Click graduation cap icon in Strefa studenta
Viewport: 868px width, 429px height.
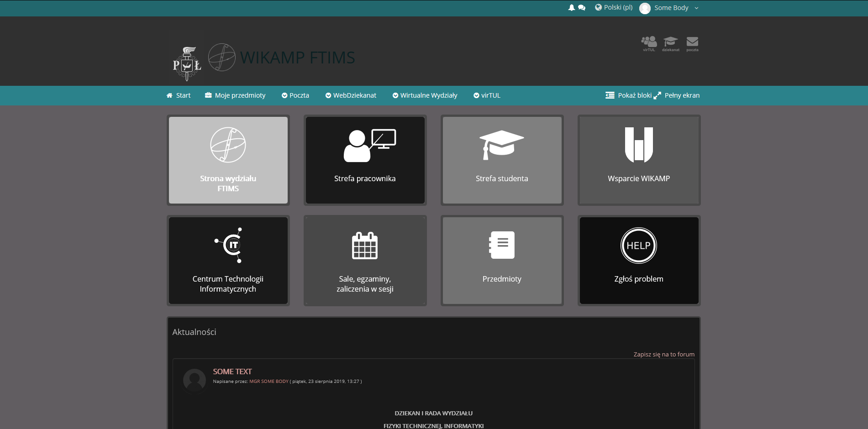point(501,145)
